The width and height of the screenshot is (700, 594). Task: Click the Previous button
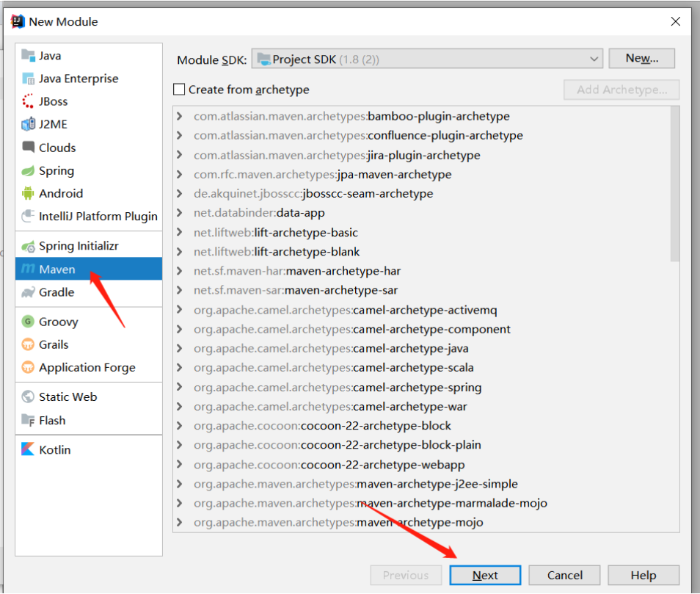click(x=406, y=575)
